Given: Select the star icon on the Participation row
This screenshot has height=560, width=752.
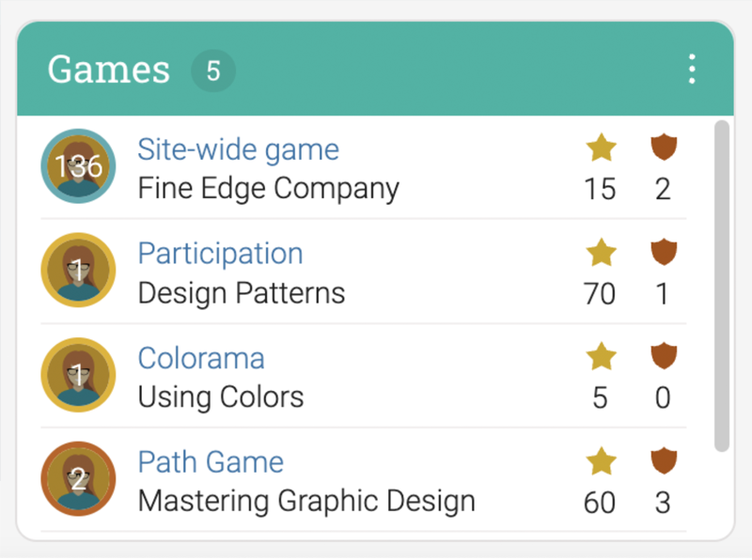Looking at the screenshot, I should tap(602, 253).
